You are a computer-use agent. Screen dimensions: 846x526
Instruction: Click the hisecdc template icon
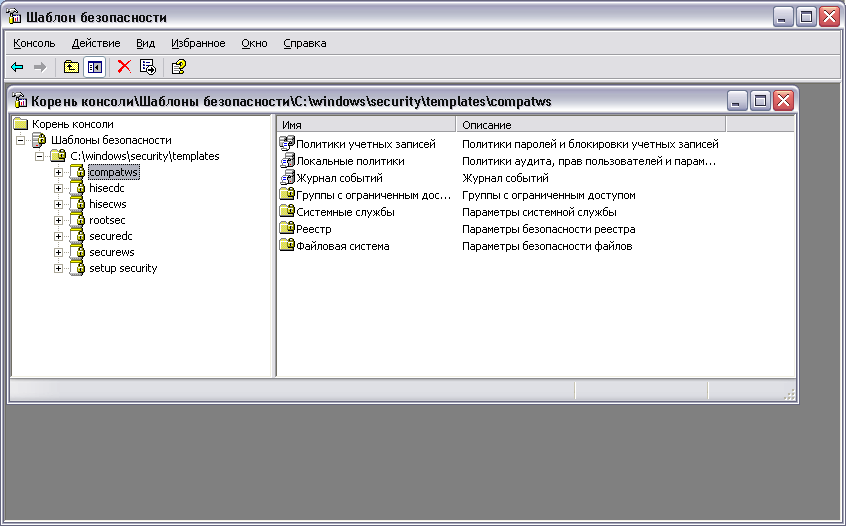coord(78,188)
